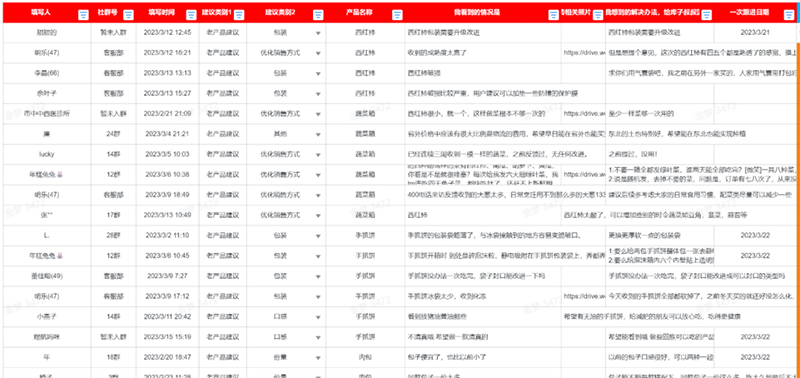Expand the 其他 dropdown in 2023/3/4 row
This screenshot has width=800, height=378.
(x=318, y=134)
